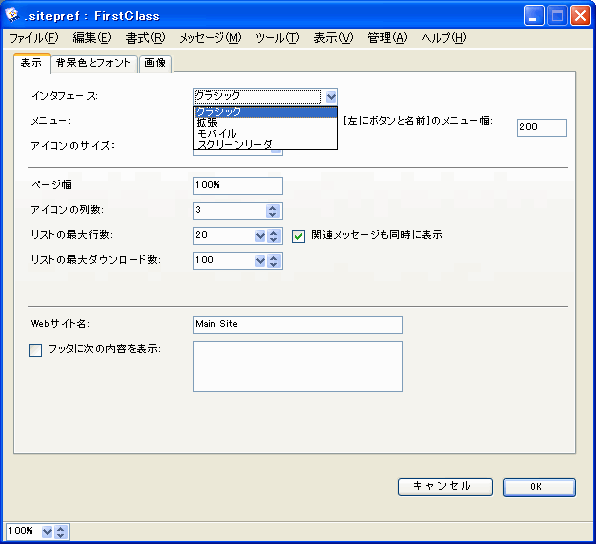Toggle 関連メッセージも同時に表示 checkbox
Viewport: 596px width, 544px height.
click(x=298, y=236)
